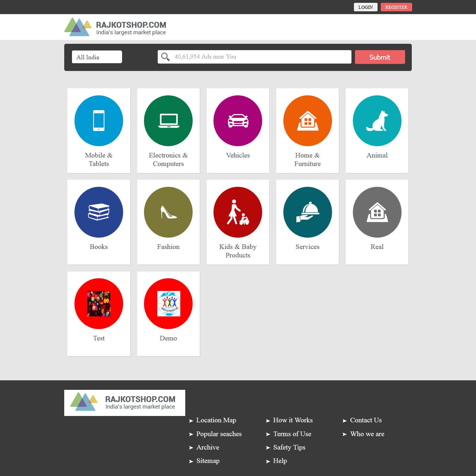This screenshot has width=476, height=476.
Task: Click the Services serving-dish icon
Action: [307, 212]
